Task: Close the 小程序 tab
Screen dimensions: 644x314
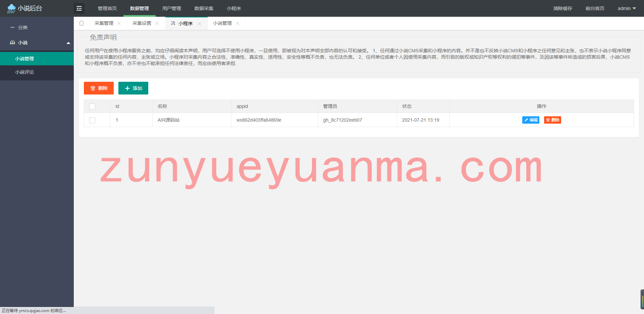Action: (200, 23)
